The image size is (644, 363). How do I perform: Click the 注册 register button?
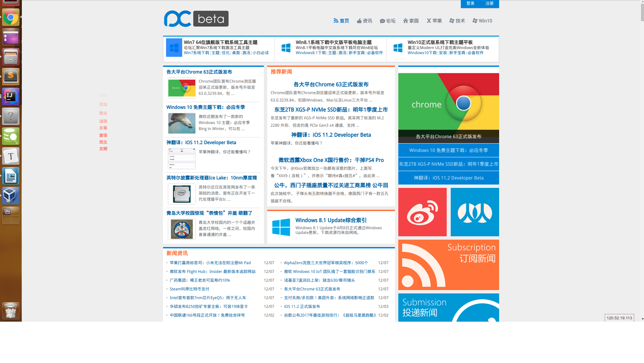coord(489,3)
